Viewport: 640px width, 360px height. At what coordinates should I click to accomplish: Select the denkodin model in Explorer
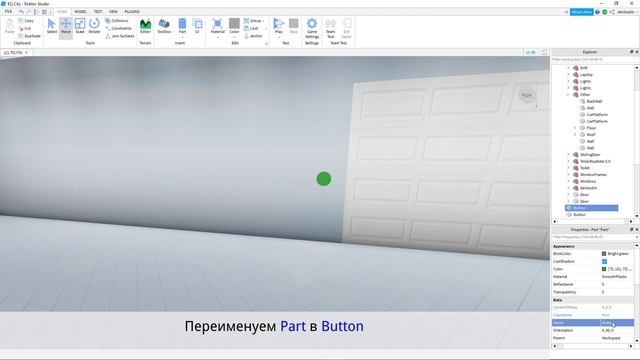pyautogui.click(x=588, y=188)
